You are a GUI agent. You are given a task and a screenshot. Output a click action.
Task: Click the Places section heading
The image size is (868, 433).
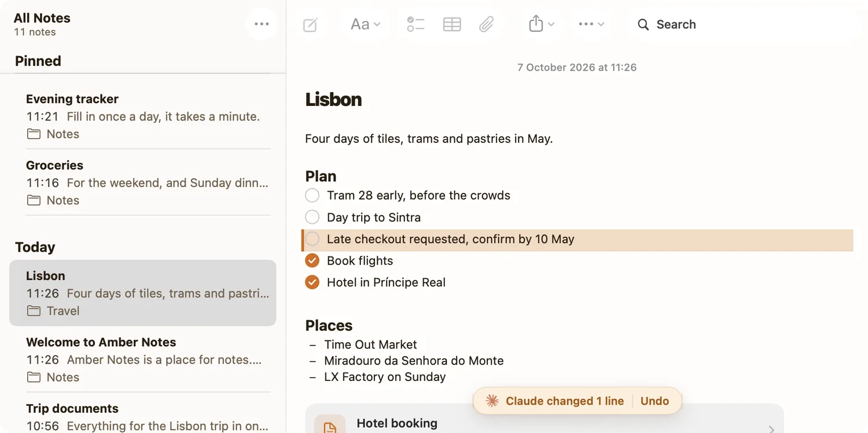[x=329, y=325]
